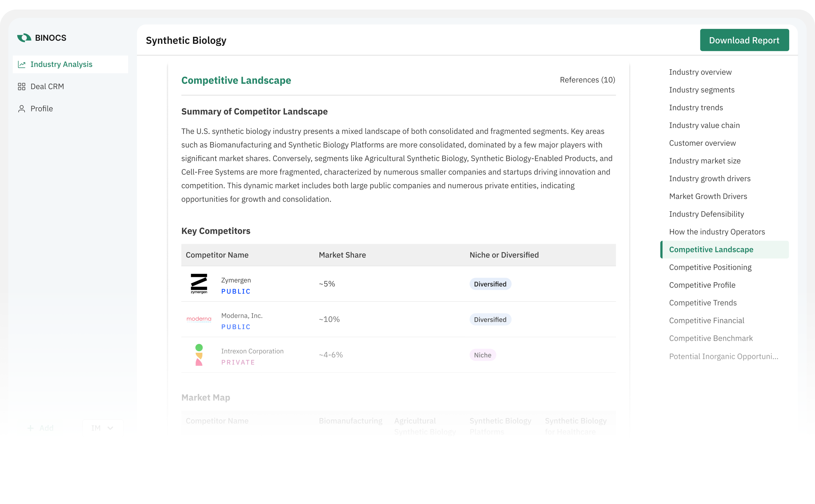
Task: Click Intrexon's Niche badge
Action: [x=482, y=355]
